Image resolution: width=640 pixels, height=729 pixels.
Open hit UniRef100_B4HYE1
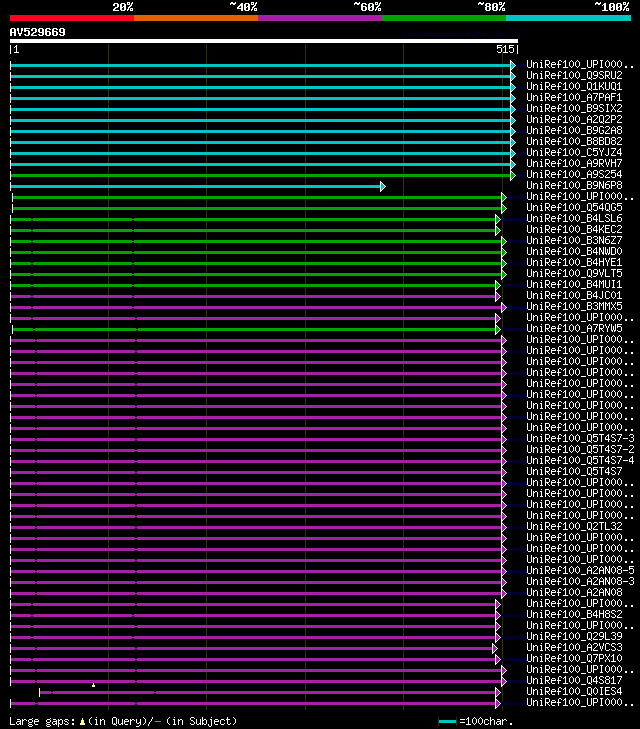click(x=574, y=263)
